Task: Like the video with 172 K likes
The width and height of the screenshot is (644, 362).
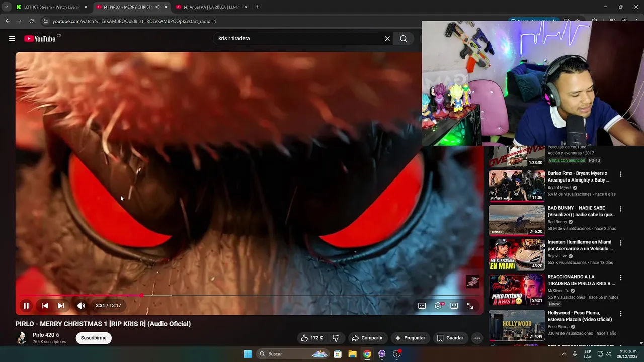Action: (311, 338)
